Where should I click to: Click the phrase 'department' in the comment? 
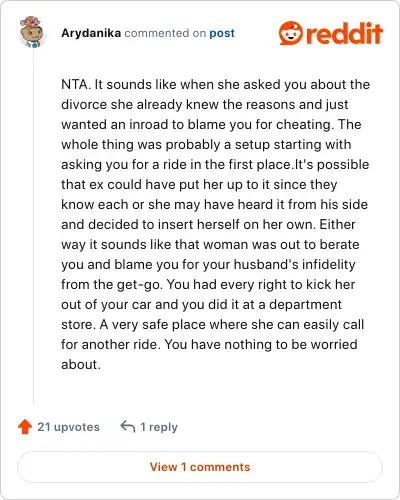pos(305,304)
